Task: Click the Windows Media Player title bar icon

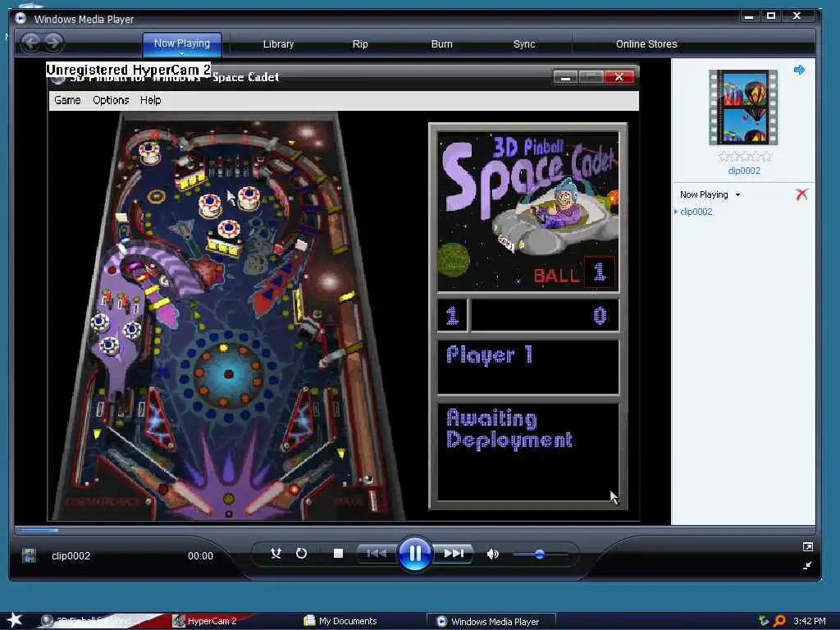Action: point(21,18)
